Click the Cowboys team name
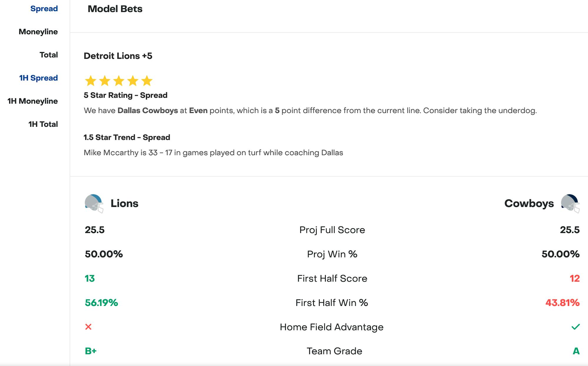Viewport: 588px width, 366px height. (x=529, y=203)
